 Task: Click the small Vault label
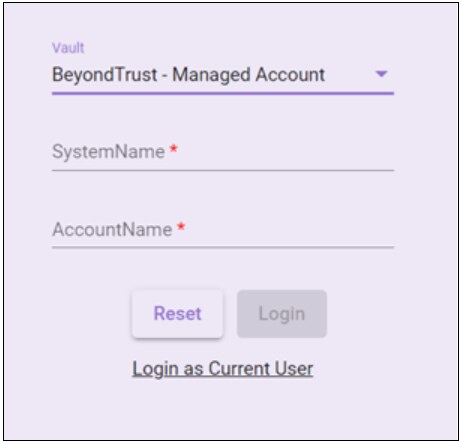coord(68,48)
